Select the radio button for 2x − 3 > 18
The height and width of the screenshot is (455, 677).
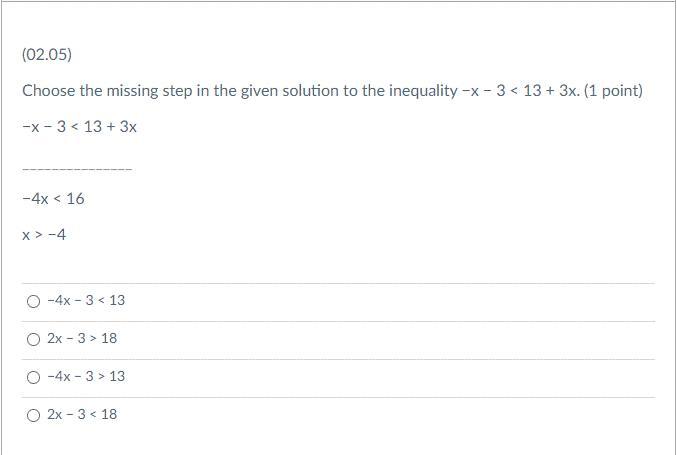pyautogui.click(x=34, y=339)
